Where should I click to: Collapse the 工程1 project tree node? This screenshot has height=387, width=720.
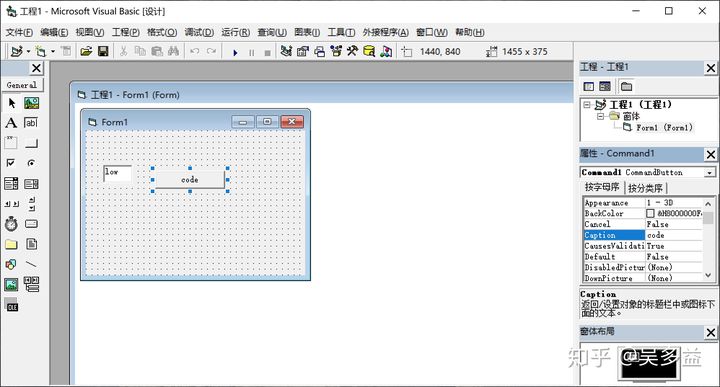(587, 105)
